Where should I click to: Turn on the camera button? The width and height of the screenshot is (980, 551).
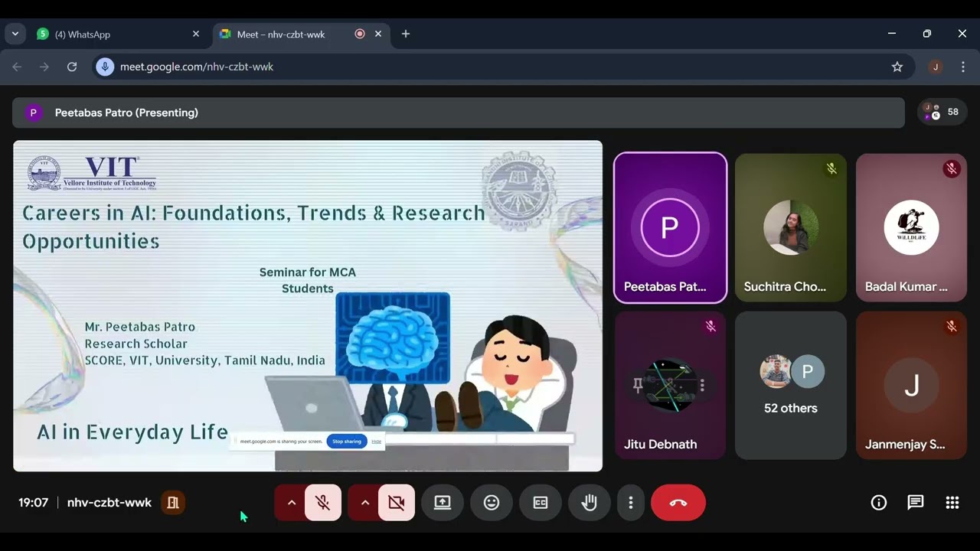pyautogui.click(x=397, y=503)
